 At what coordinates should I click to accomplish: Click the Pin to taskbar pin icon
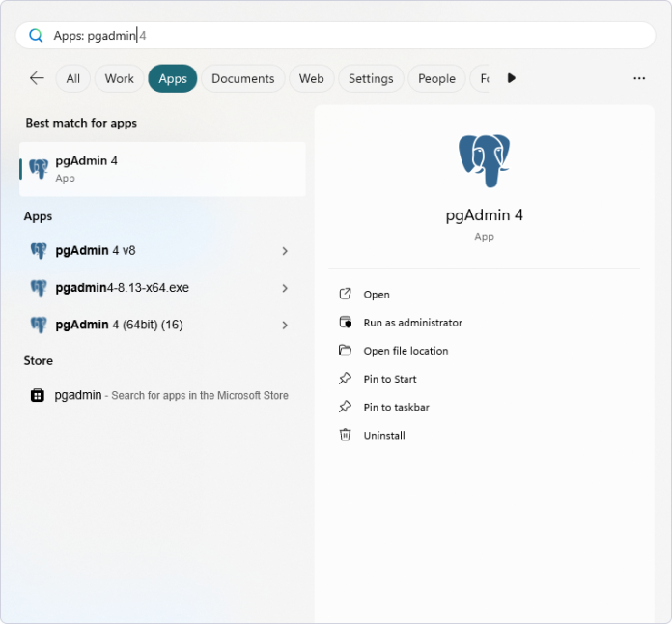[345, 407]
